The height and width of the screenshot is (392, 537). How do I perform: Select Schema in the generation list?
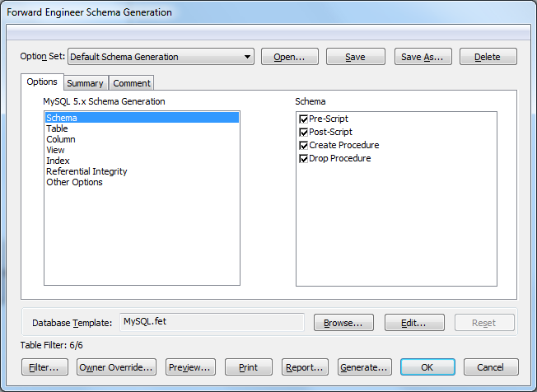point(142,118)
